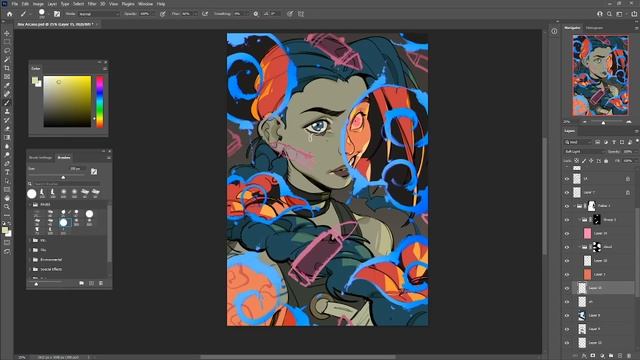The width and height of the screenshot is (640, 360).
Task: Select the Horizontal Type tool
Action: [7, 172]
